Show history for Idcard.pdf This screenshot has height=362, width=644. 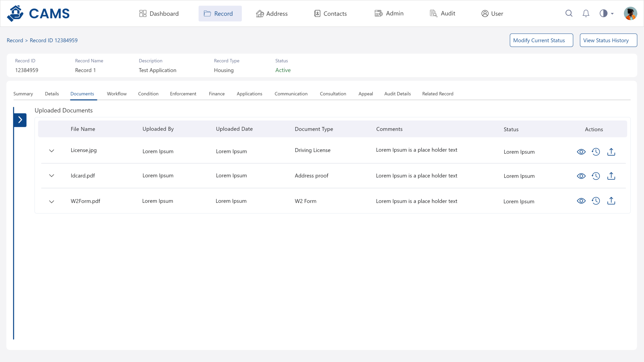(x=596, y=176)
